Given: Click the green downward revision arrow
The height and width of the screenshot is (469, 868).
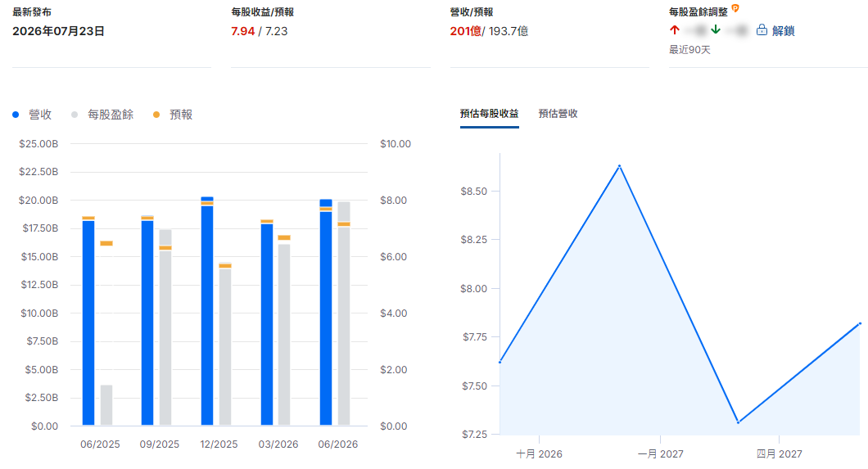Looking at the screenshot, I should (x=716, y=29).
